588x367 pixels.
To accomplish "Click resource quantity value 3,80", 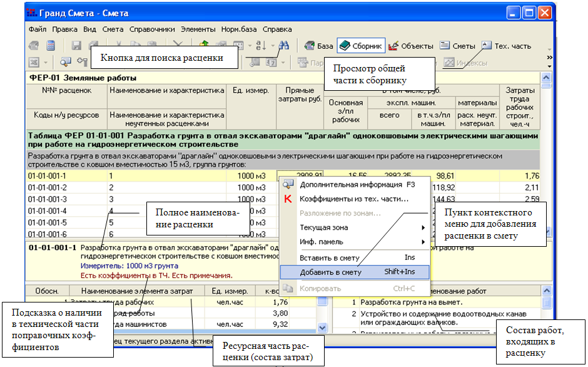I will click(x=280, y=313).
